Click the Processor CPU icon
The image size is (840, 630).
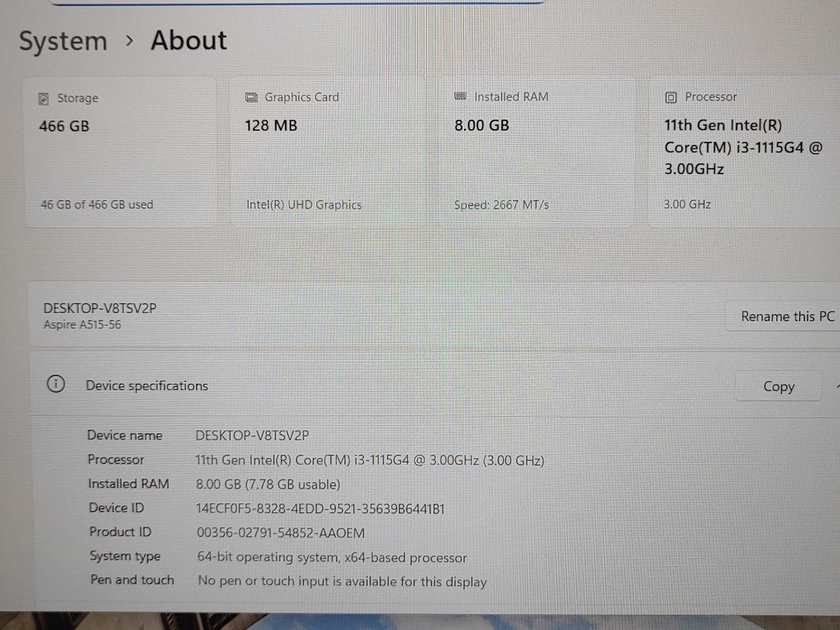[671, 97]
